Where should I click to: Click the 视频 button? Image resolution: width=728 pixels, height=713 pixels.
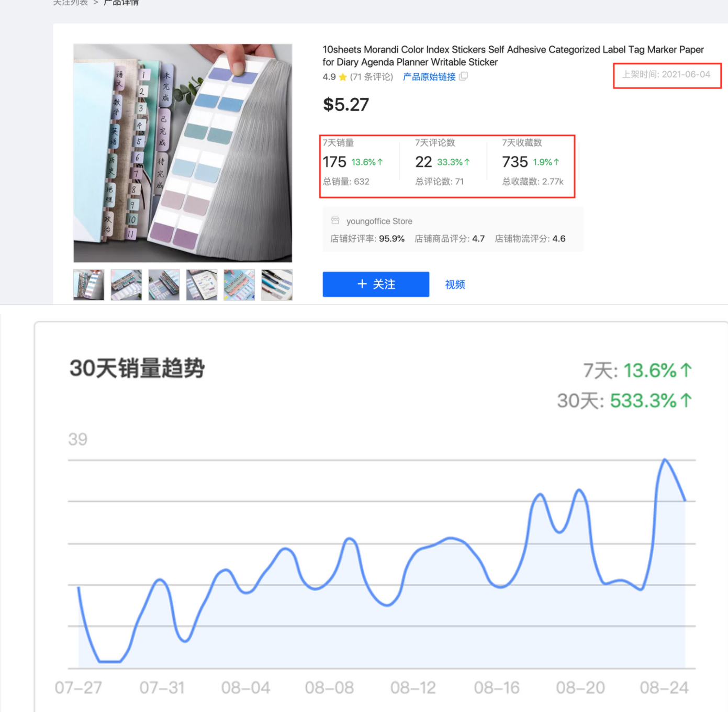click(454, 284)
